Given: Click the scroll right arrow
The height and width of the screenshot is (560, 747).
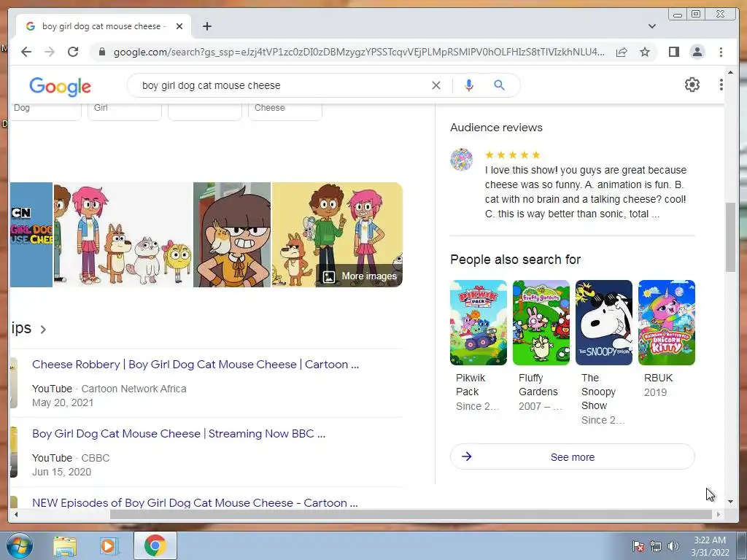Looking at the screenshot, I should click(719, 514).
